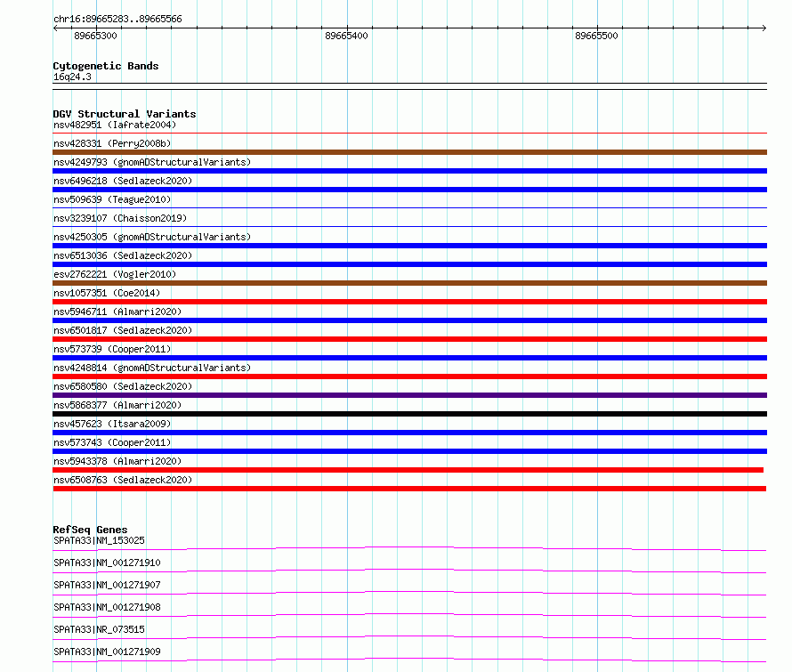The height and width of the screenshot is (672, 792).
Task: Click the blue bar under nsv457623
Action: click(x=409, y=433)
